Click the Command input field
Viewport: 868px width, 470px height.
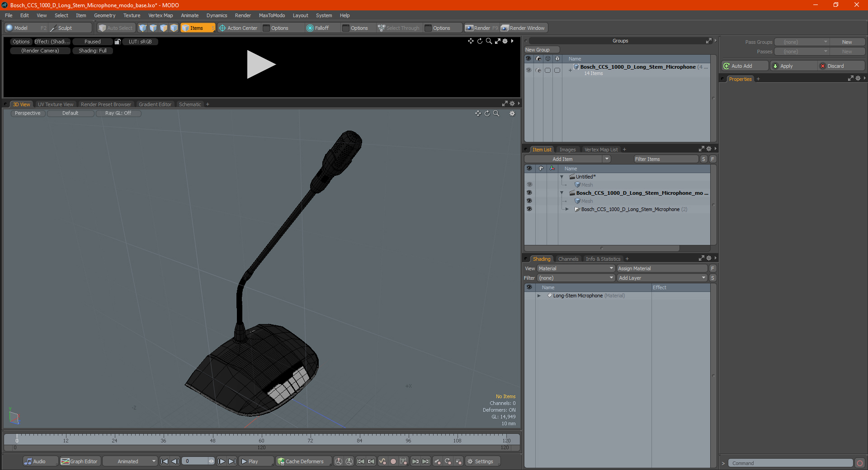790,463
